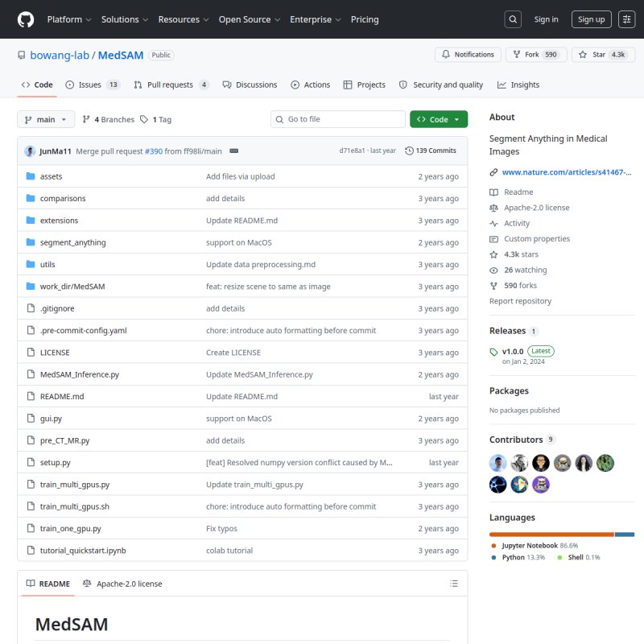Star the MedSAM repository
Screen dimensions: 644x644
pos(603,55)
